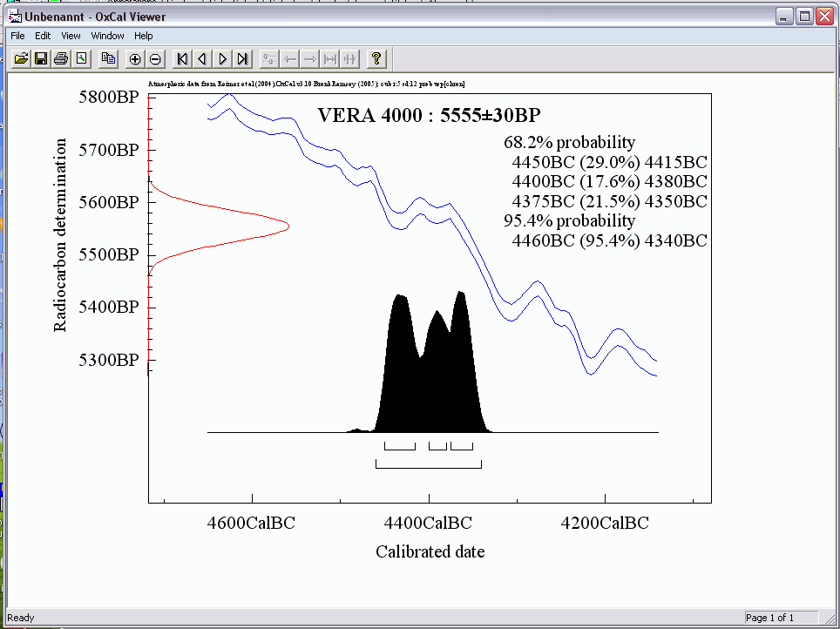The image size is (840, 629).
Task: Open the File menu
Action: (17, 36)
